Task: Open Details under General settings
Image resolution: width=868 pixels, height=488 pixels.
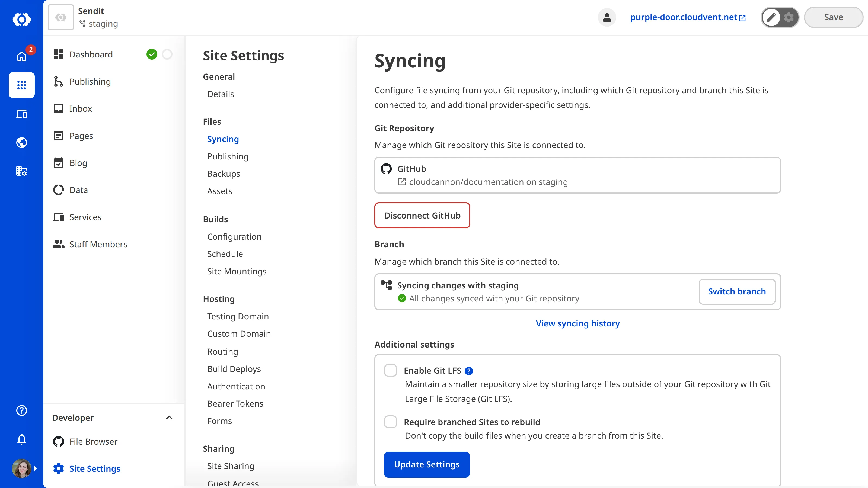Action: point(220,94)
